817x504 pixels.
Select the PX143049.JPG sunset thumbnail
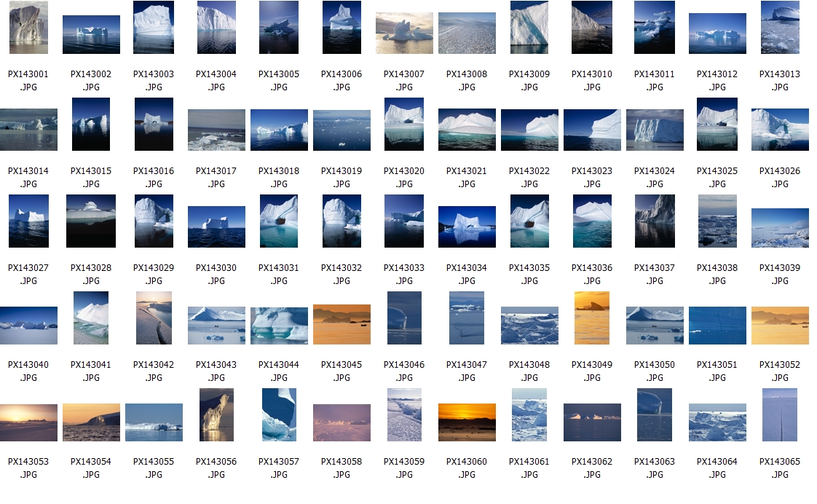point(592,318)
